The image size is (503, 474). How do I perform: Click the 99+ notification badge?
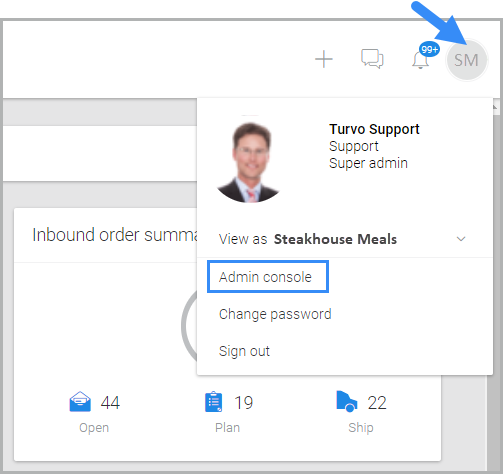pos(429,49)
